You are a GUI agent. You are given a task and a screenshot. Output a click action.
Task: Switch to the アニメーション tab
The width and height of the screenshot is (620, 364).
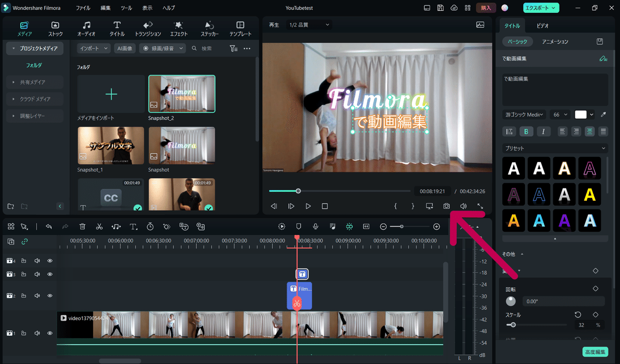555,42
